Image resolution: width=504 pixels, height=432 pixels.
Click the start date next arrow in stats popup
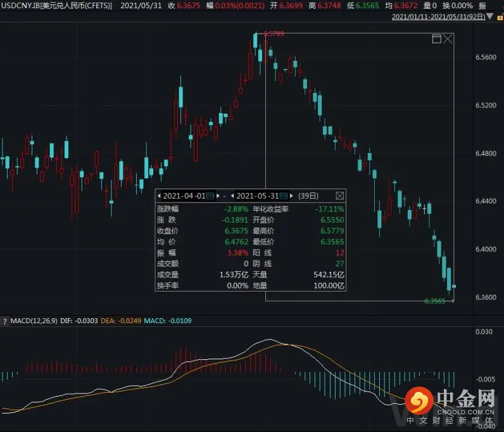218,195
